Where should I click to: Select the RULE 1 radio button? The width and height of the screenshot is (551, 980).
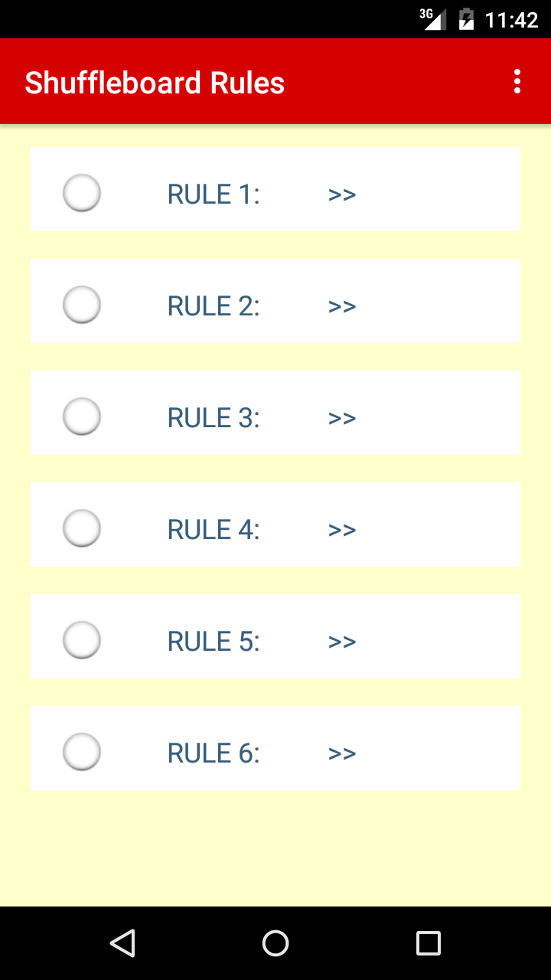[82, 193]
